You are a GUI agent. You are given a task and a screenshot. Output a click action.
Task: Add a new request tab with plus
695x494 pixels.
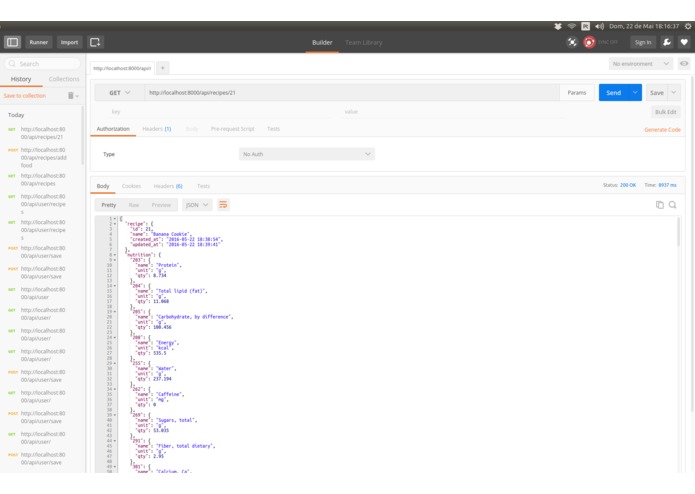pyautogui.click(x=163, y=68)
